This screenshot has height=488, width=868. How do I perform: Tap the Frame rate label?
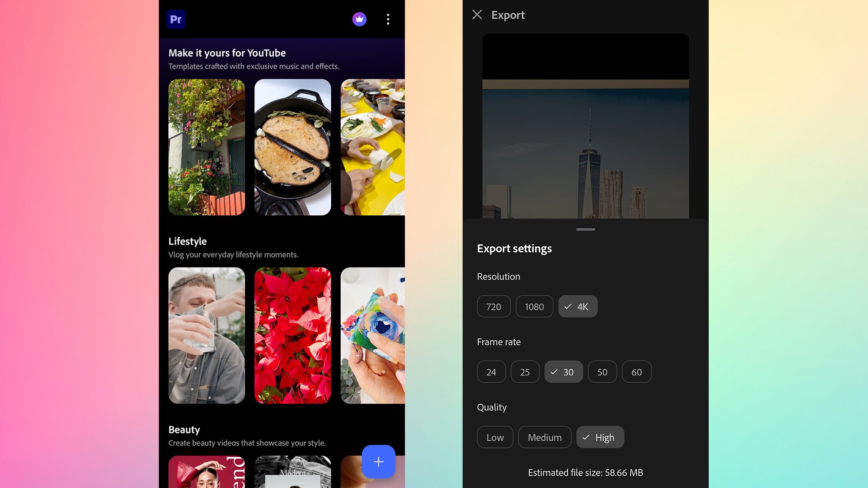[499, 342]
